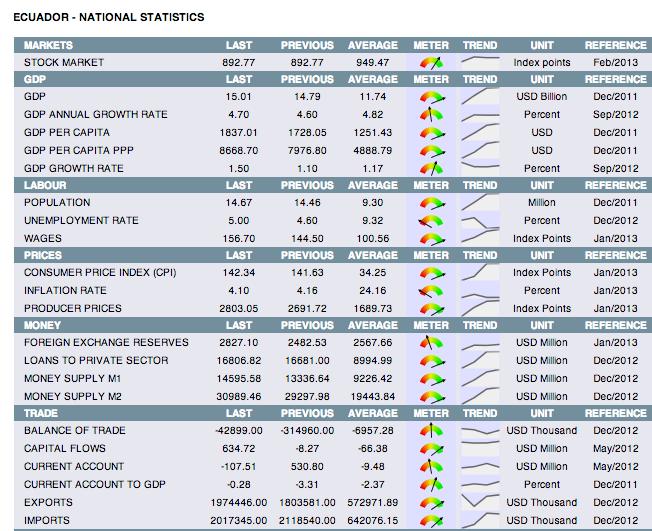The width and height of the screenshot is (652, 531).
Task: Click the Wages reference Jan/2013
Action: click(x=615, y=239)
